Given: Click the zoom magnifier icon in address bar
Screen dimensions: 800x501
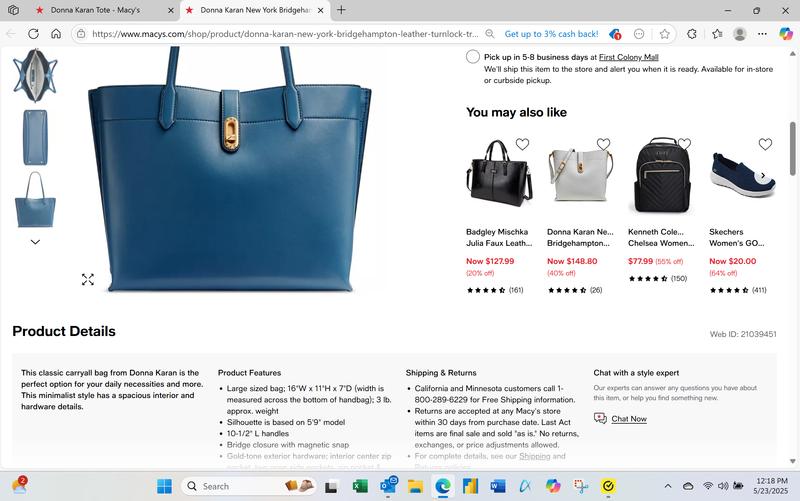Looking at the screenshot, I should pyautogui.click(x=490, y=34).
